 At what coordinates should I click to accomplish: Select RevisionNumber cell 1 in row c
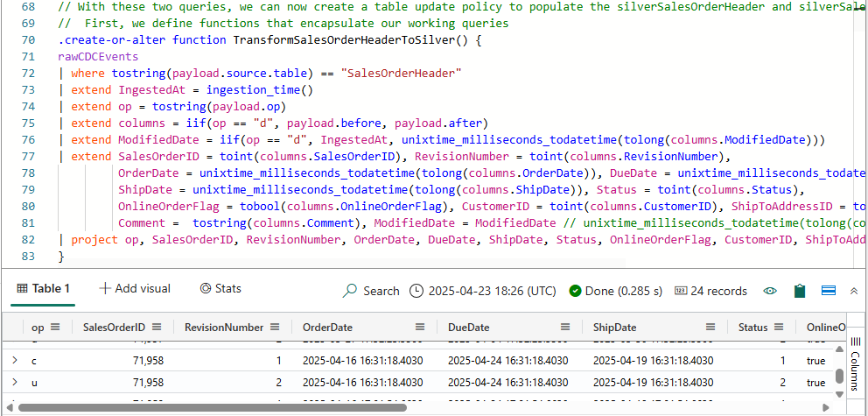(279, 361)
